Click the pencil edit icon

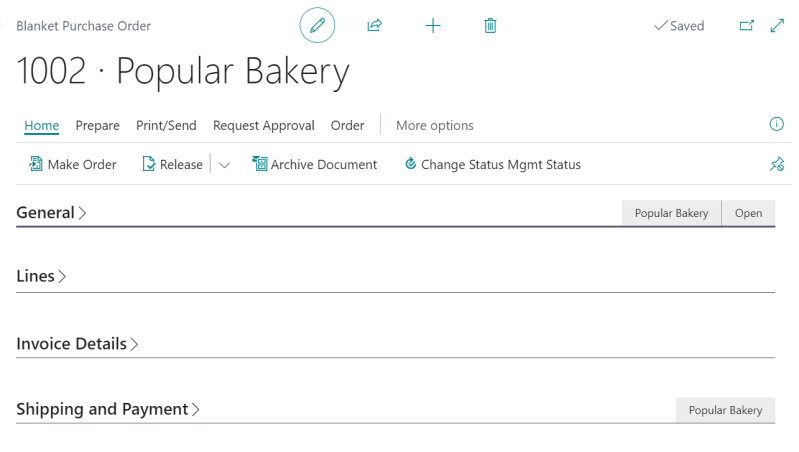coord(317,26)
